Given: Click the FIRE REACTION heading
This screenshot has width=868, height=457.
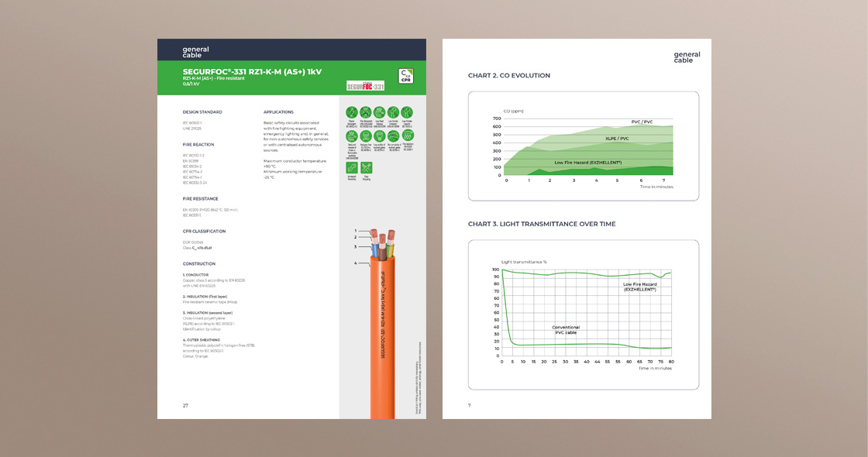Looking at the screenshot, I should (198, 145).
